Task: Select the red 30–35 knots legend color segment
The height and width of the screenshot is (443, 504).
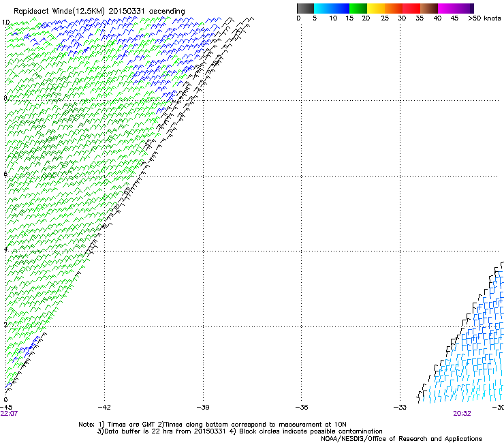Action: click(x=411, y=8)
